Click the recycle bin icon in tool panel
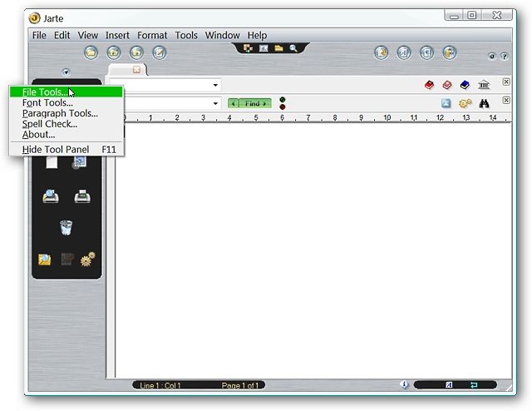The height and width of the screenshot is (411, 532). pyautogui.click(x=66, y=228)
